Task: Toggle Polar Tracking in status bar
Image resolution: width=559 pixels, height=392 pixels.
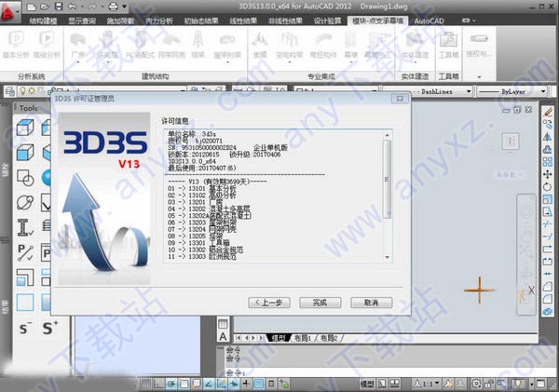Action: point(171,384)
